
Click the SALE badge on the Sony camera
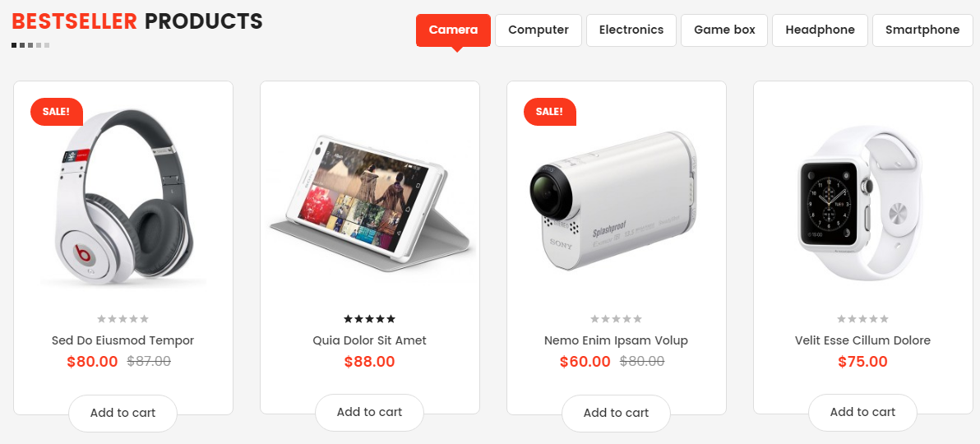coord(550,112)
